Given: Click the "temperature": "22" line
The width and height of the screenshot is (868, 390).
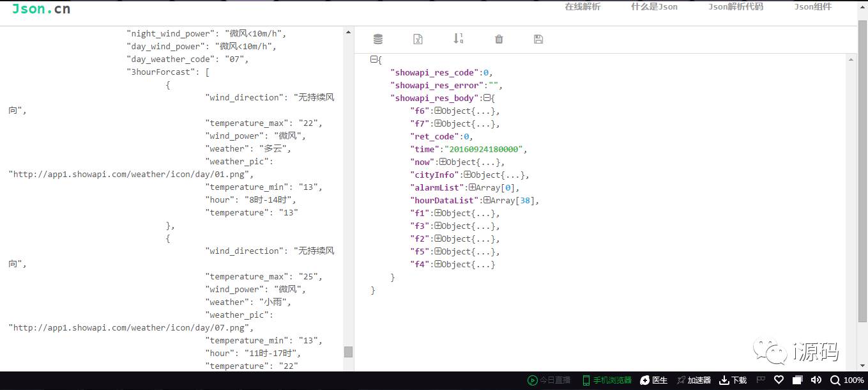Looking at the screenshot, I should [252, 366].
